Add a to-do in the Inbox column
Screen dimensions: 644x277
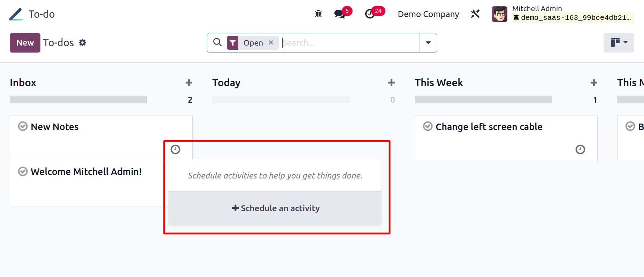(x=189, y=82)
